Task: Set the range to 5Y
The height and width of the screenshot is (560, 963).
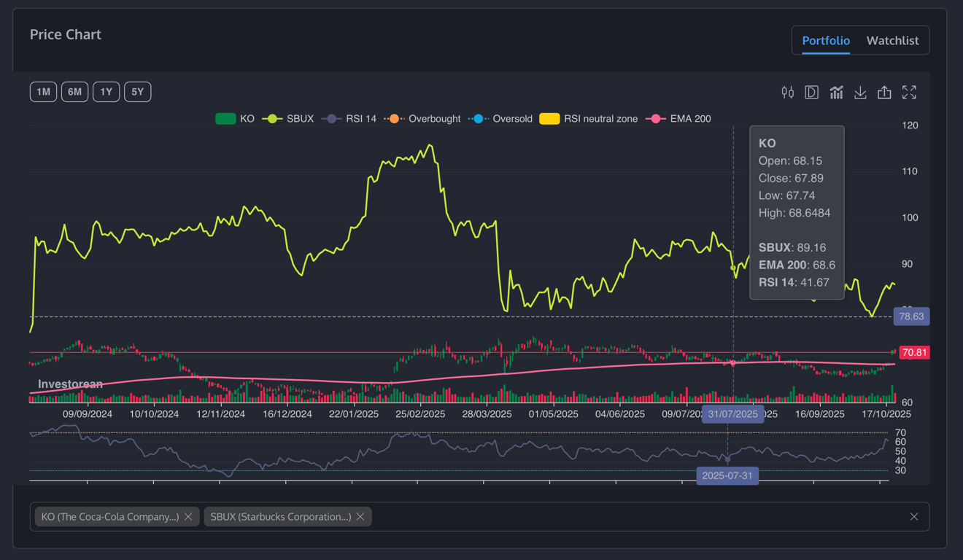Action: point(137,92)
